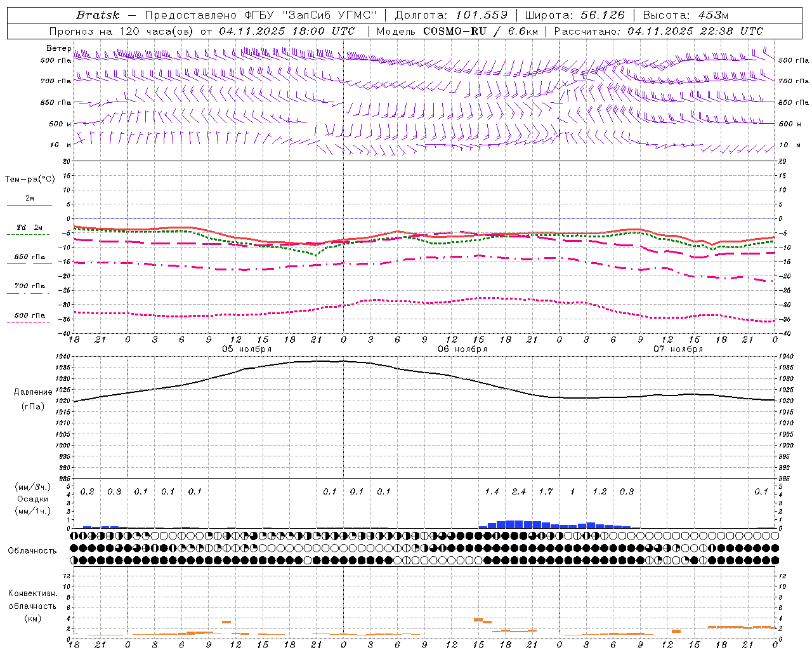This screenshot has height=650, width=812.
Task: Click the Прогноз на 120 часа(ов) text
Action: [122, 31]
